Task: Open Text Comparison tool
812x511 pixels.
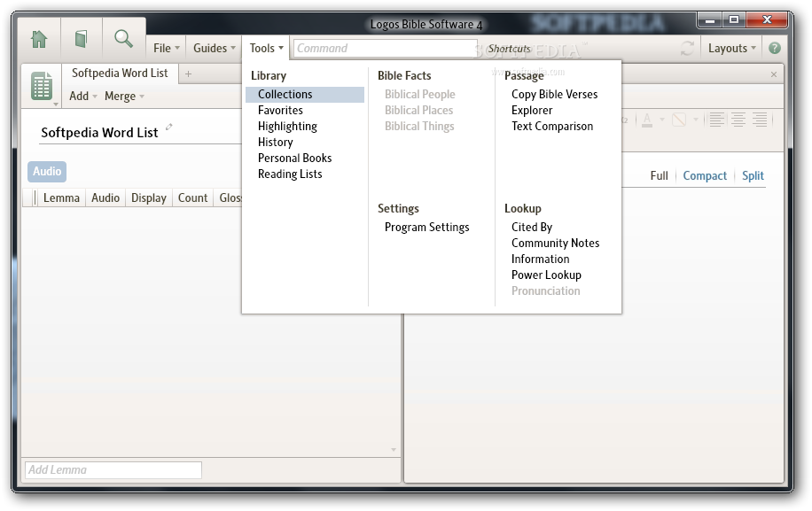Action: point(552,126)
